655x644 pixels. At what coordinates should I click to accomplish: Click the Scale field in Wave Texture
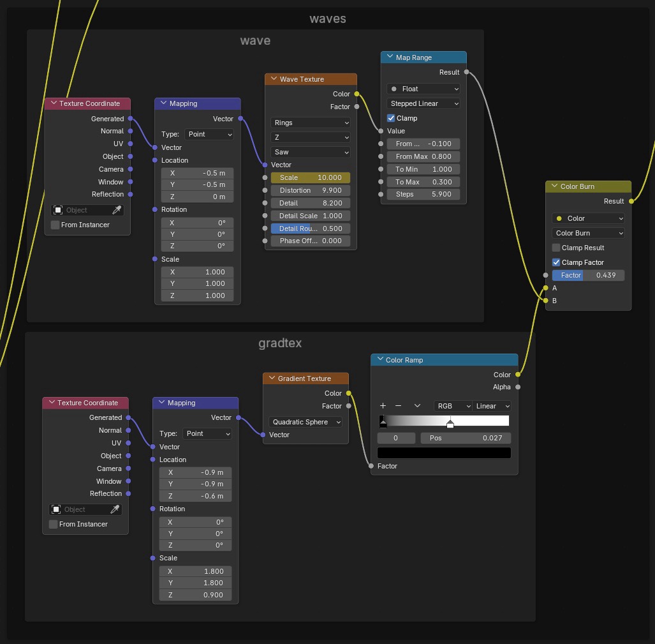311,177
